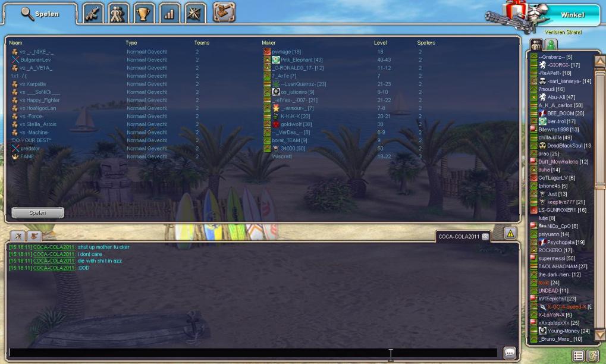Screen dimensions: 606x364
Task: Open the compass star tab
Action: [x=194, y=14]
